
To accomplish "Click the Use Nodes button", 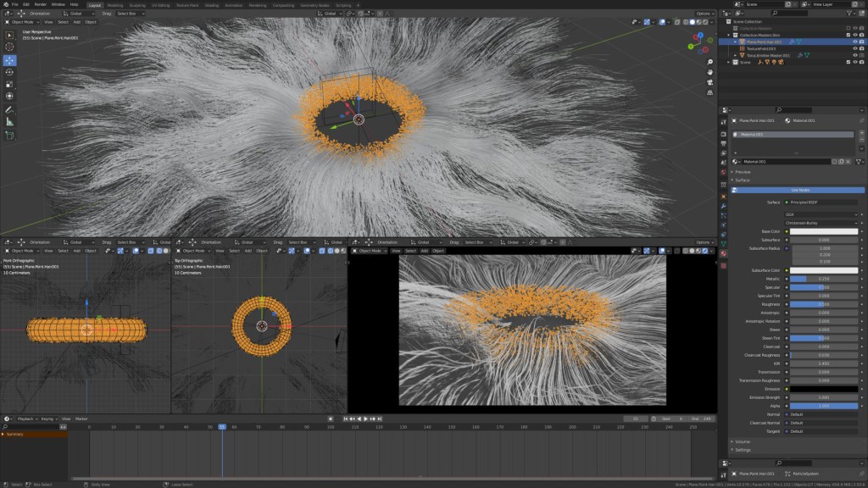I will point(799,190).
